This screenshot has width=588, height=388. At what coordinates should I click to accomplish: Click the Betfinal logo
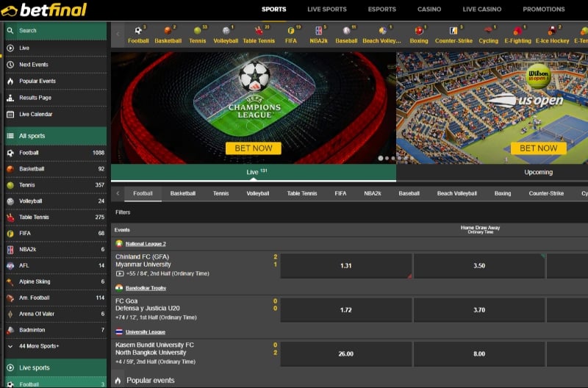pyautogui.click(x=44, y=10)
